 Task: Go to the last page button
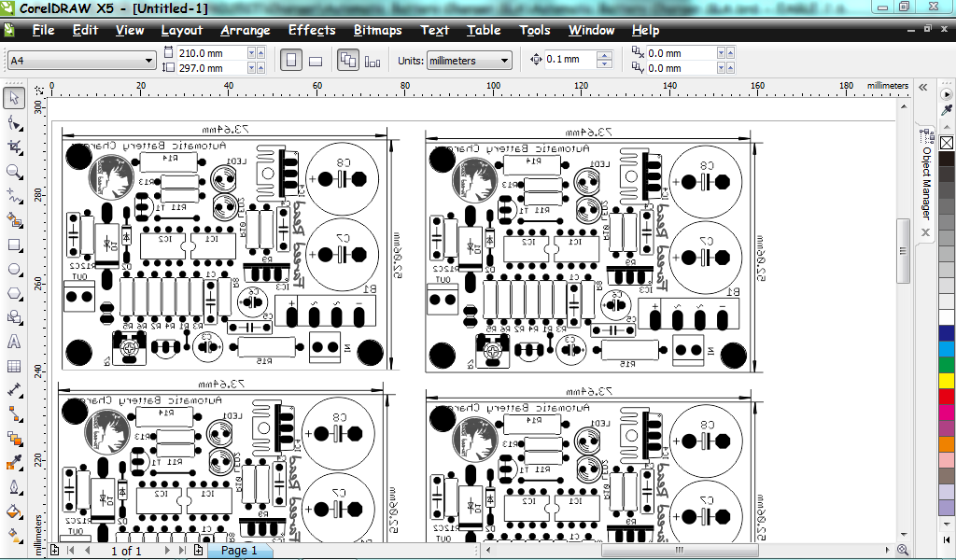[x=182, y=551]
